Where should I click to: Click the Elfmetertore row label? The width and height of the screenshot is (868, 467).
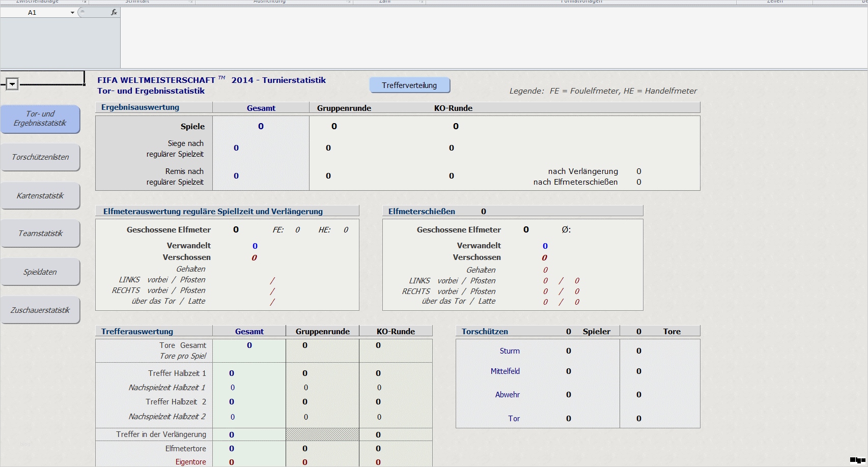click(186, 449)
